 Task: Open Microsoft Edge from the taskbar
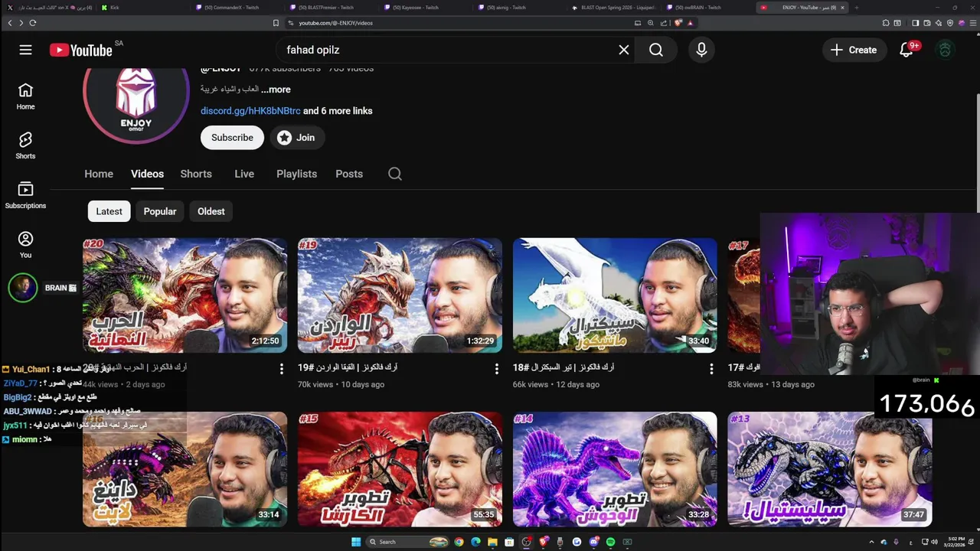[475, 542]
